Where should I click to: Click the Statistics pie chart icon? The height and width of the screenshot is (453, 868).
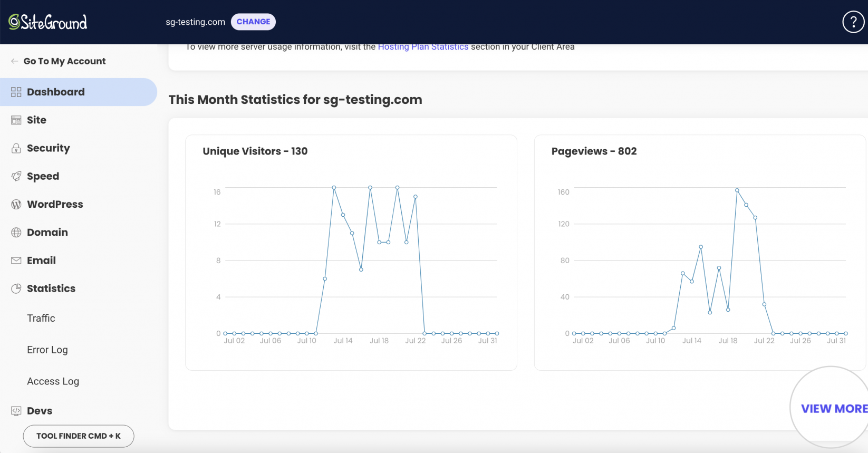pos(16,288)
